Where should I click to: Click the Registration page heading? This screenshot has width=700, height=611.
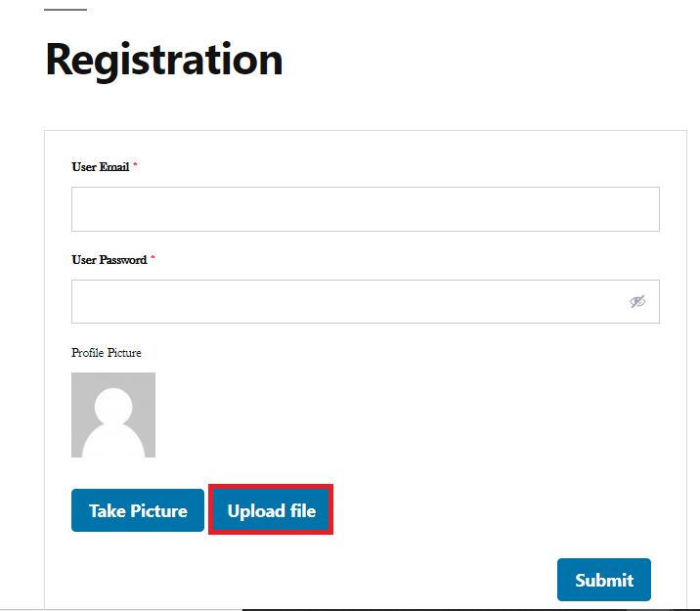point(164,60)
